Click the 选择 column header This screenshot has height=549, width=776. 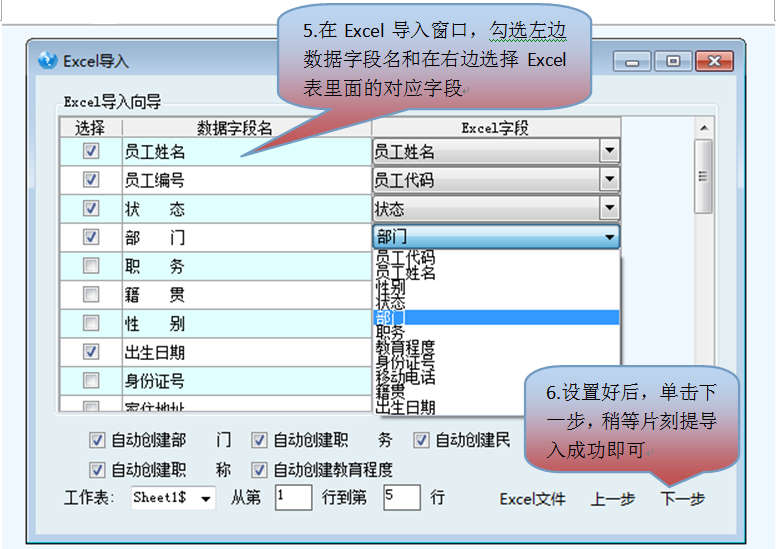coord(91,128)
